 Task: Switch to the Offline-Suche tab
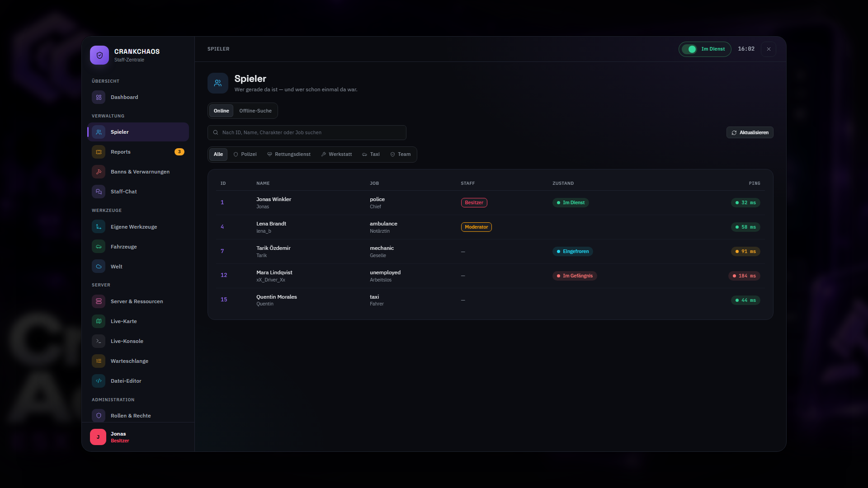pos(255,111)
